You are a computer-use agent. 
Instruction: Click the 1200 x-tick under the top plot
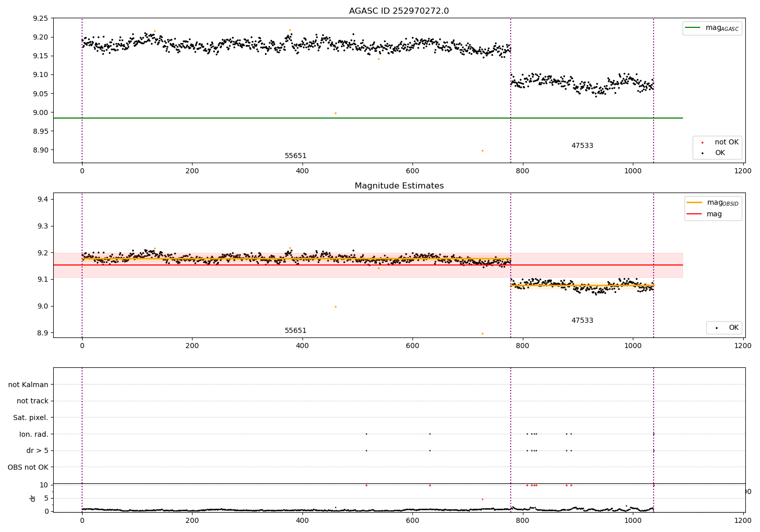(743, 171)
